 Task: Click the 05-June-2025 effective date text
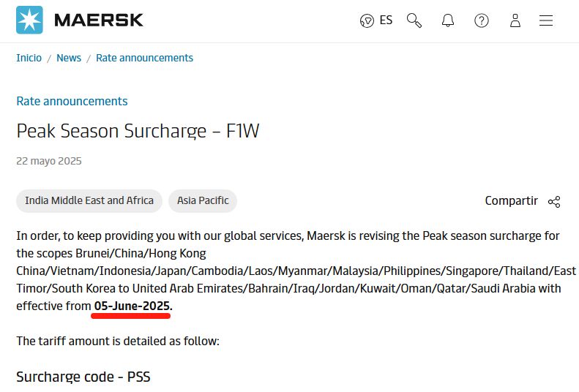(x=132, y=306)
